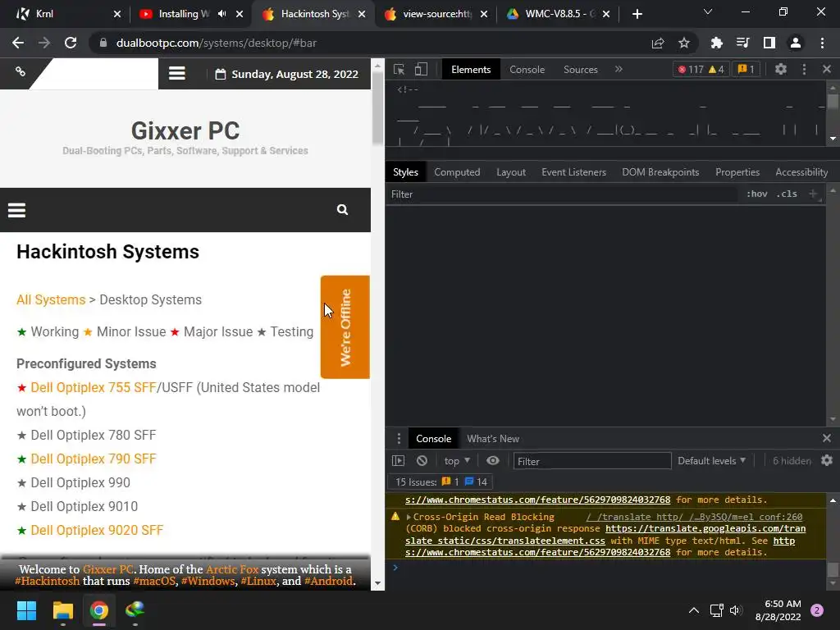Open File Explorer from taskbar
Image resolution: width=840 pixels, height=630 pixels.
62,610
